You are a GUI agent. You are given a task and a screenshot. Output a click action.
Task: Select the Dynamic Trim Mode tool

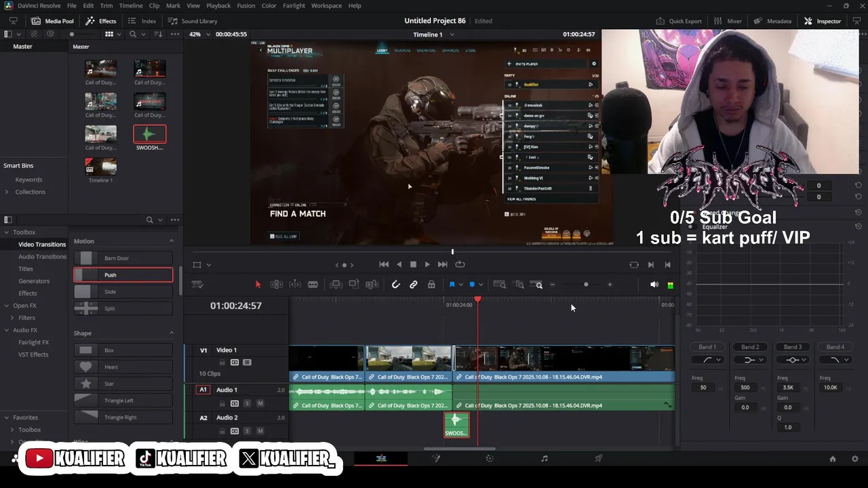295,285
